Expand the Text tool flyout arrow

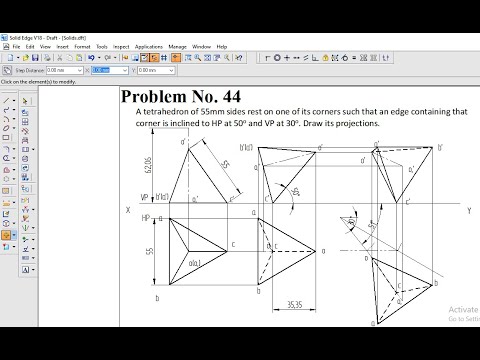tap(33, 269)
